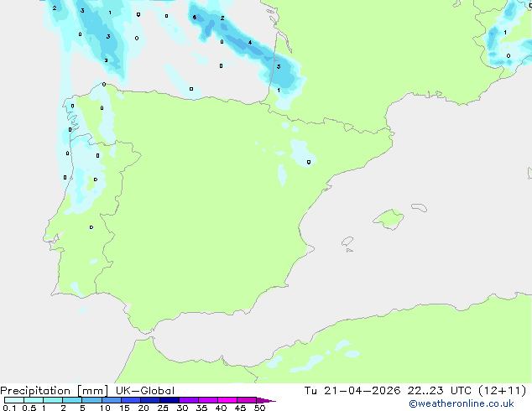Click the 30–35 mm violet legend swatch
532x411 pixels.
pos(188,400)
